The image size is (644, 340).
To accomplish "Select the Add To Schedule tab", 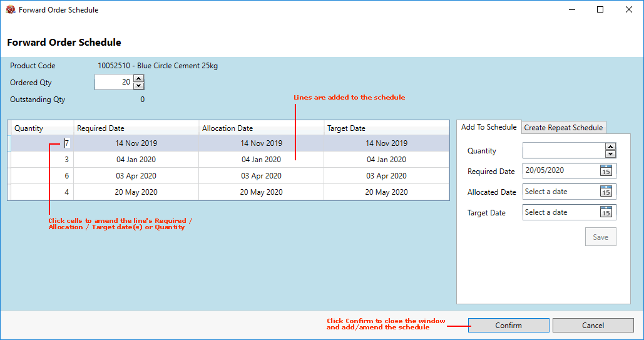I will [x=489, y=127].
